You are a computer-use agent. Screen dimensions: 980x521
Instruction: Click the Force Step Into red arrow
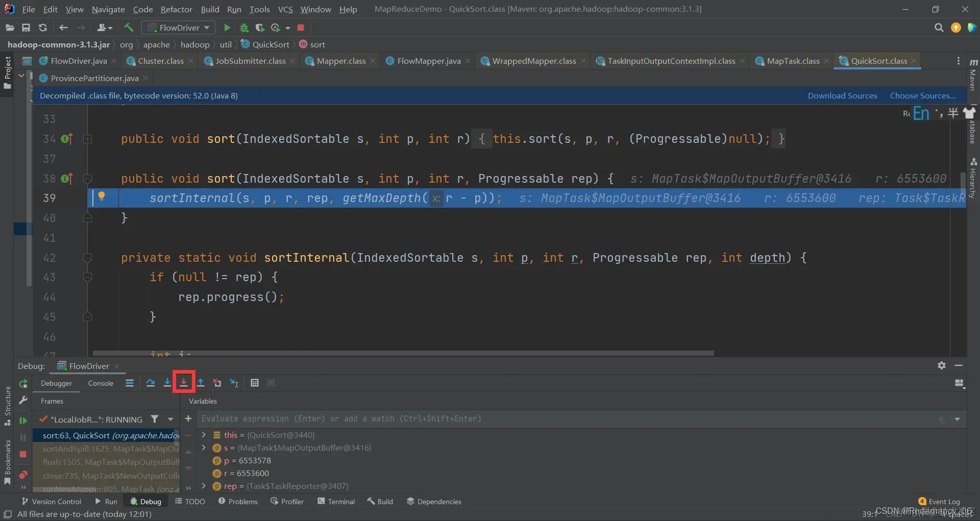(x=184, y=383)
